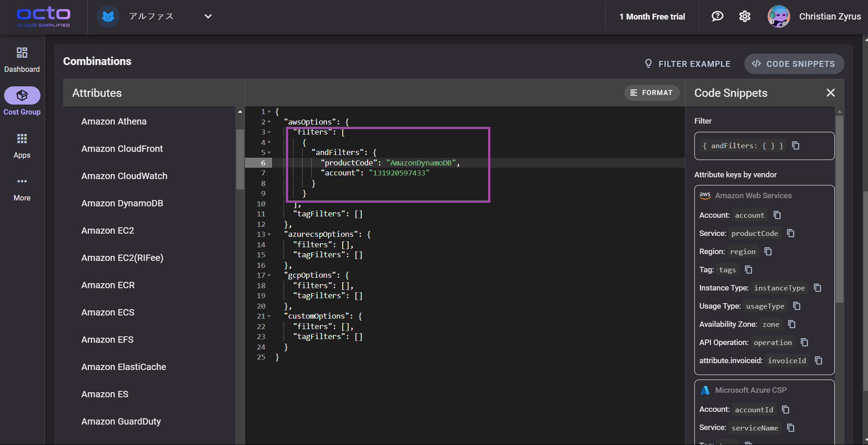
Task: Click the blue cat organization avatar
Action: [108, 16]
